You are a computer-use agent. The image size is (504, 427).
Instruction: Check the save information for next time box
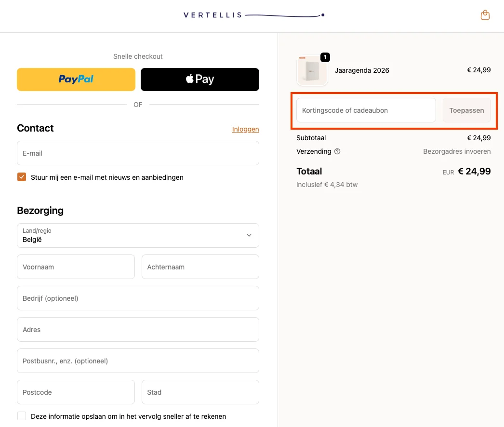point(22,416)
